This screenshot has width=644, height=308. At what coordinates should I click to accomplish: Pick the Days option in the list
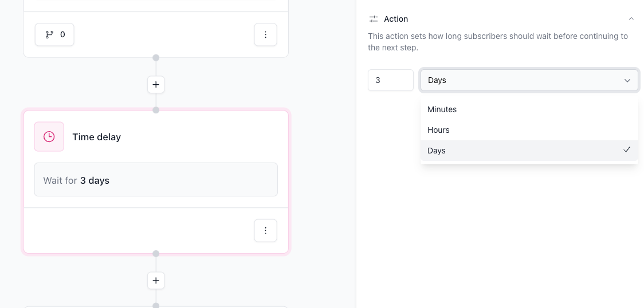point(437,151)
